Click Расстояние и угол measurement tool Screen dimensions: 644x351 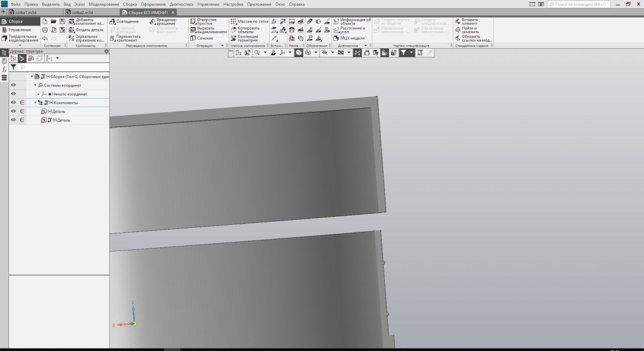(349, 30)
